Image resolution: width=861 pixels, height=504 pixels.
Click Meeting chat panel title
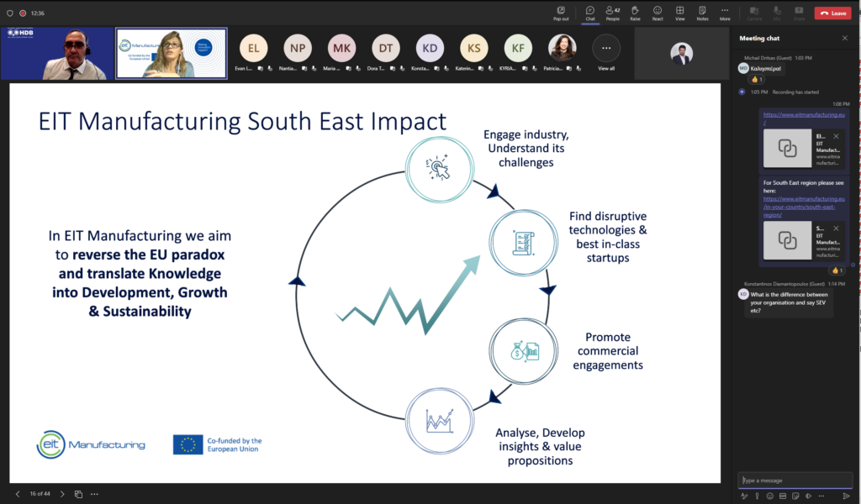(759, 39)
